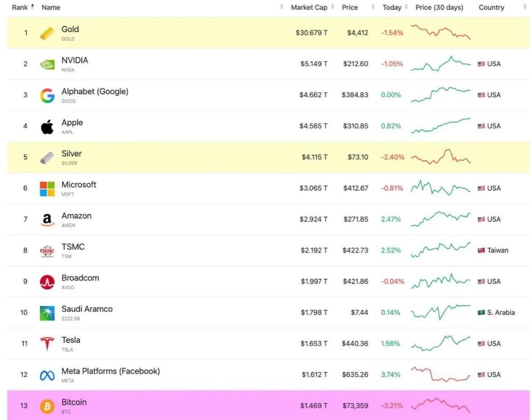Screen dimensions: 531x420
Task: Select the Apple logo icon
Action: pyautogui.click(x=47, y=127)
